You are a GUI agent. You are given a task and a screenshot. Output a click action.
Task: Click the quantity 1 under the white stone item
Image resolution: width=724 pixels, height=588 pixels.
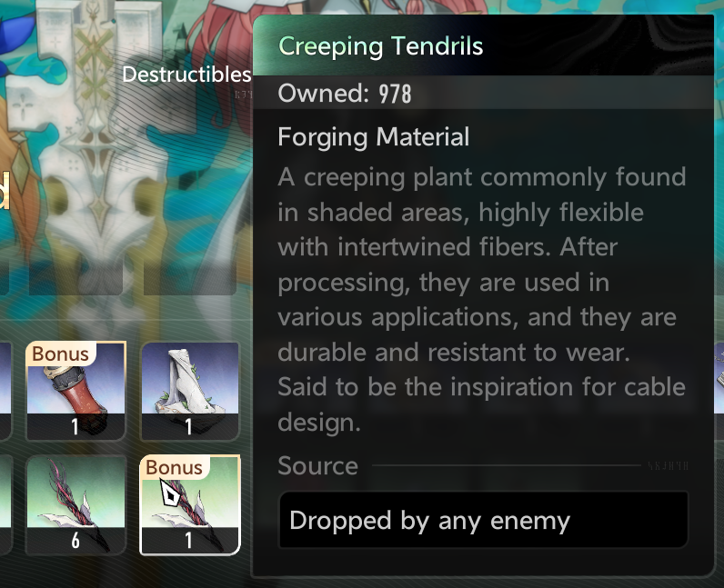pos(188,426)
